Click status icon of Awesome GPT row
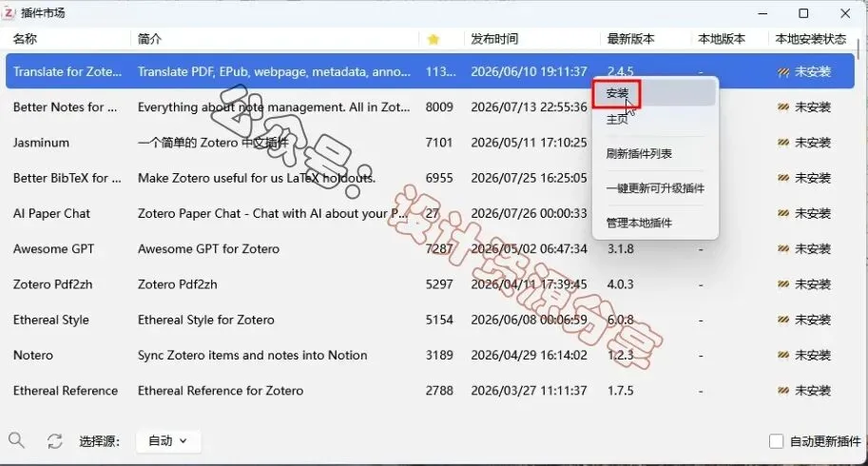The height and width of the screenshot is (466, 868). (782, 248)
